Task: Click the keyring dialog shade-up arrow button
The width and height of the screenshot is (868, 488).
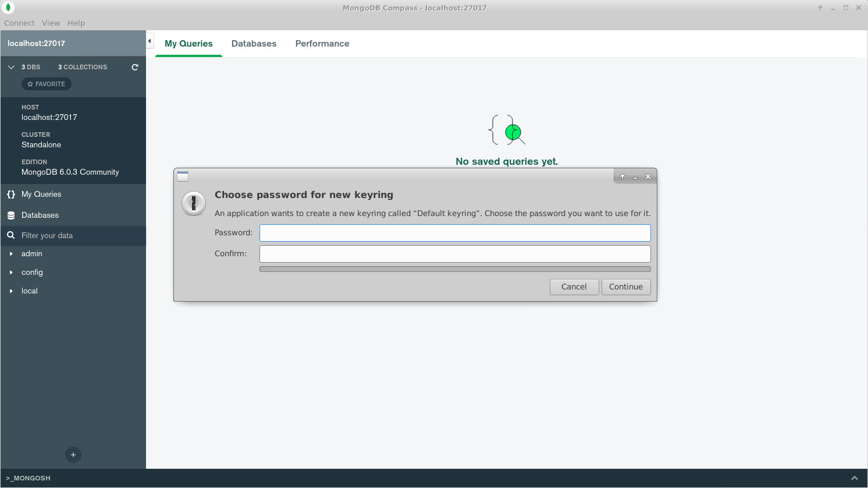Action: pyautogui.click(x=622, y=176)
